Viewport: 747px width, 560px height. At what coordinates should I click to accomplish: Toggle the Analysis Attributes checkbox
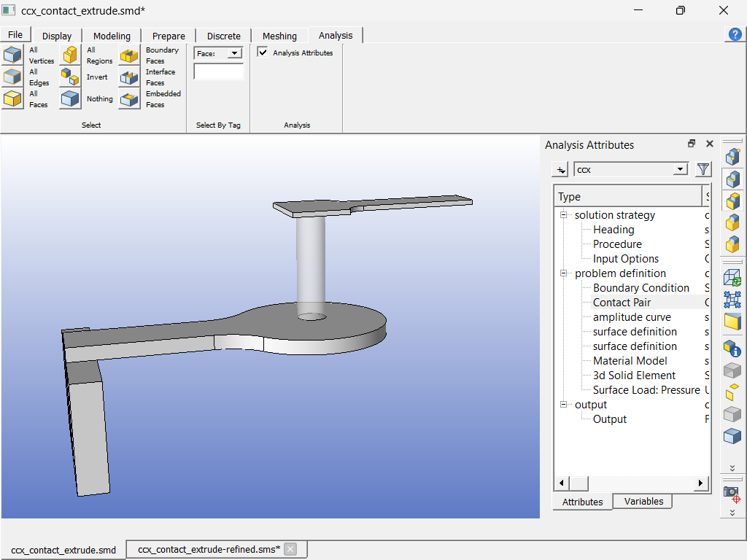[263, 52]
